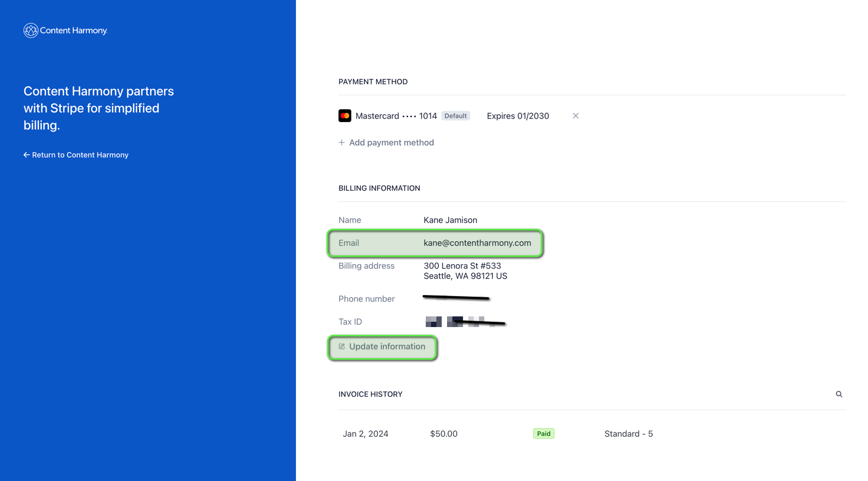Click Add payment method

point(386,142)
